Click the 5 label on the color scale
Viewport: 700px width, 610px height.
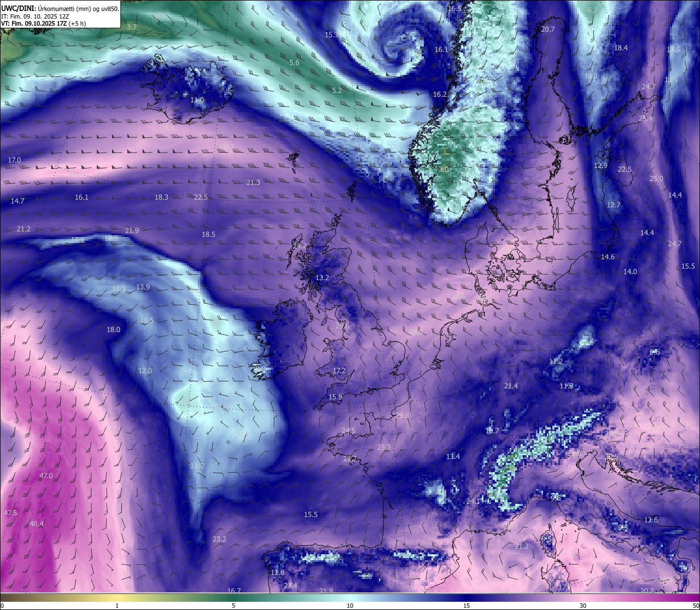coord(234,605)
